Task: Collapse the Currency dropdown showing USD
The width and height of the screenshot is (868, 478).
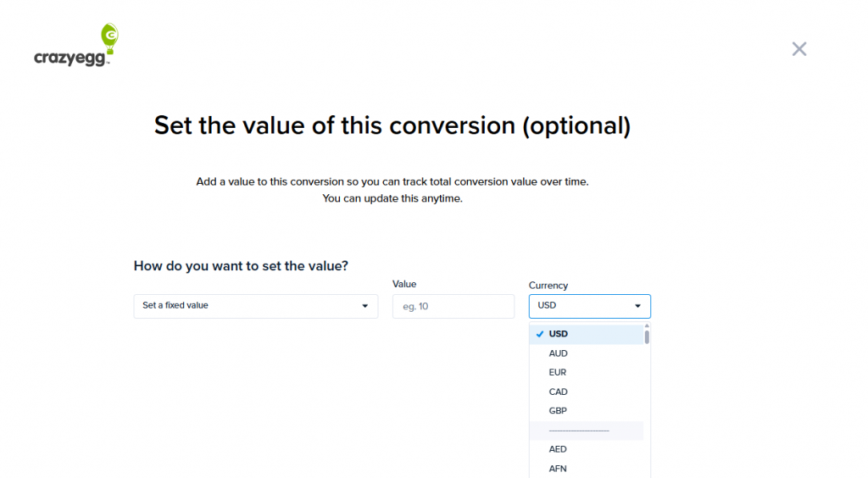Action: tap(589, 306)
